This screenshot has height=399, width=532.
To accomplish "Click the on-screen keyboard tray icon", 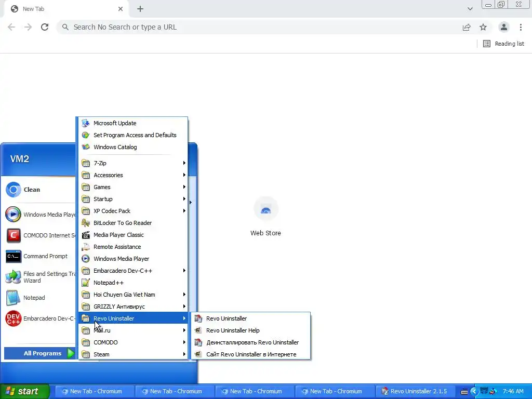I will click(x=464, y=392).
